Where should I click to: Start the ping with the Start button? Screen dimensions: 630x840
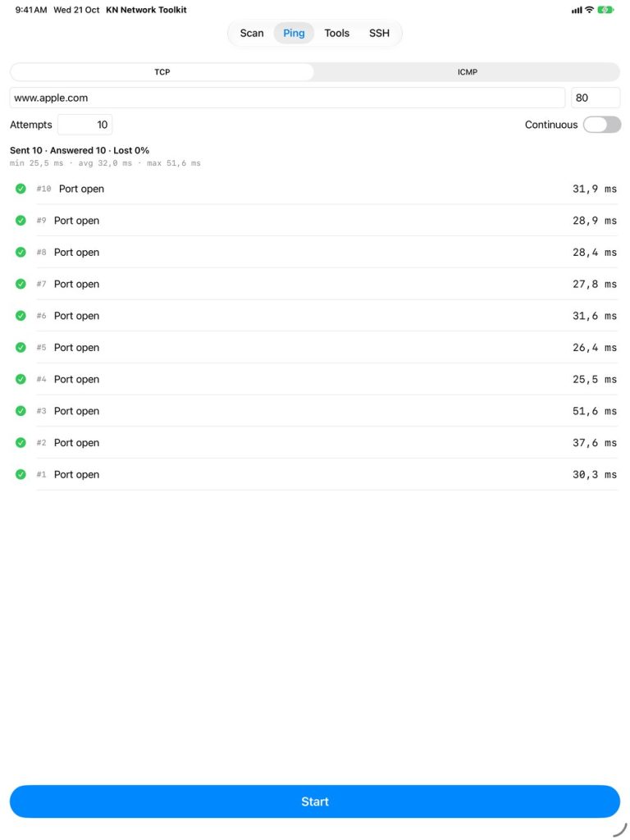click(315, 801)
